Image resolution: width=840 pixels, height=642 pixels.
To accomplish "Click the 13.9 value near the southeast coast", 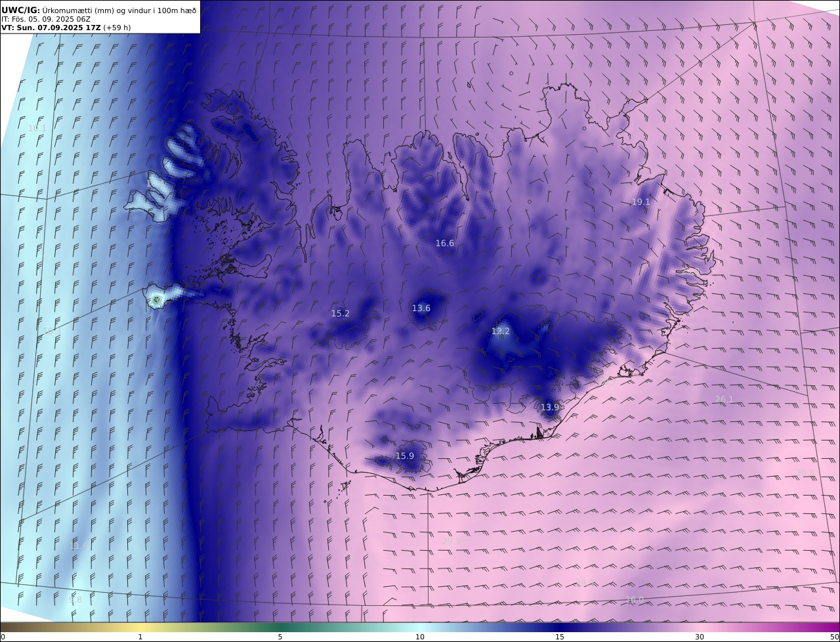I will point(550,407).
